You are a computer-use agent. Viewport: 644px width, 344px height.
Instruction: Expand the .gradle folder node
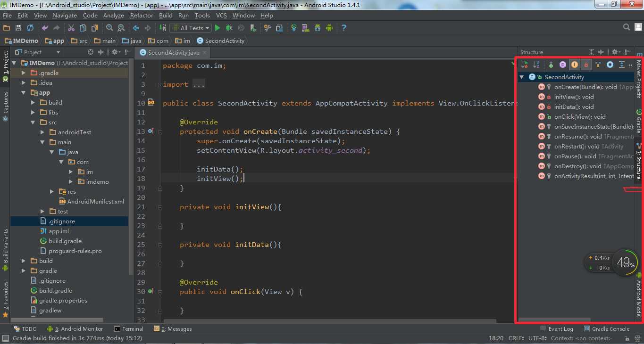[x=24, y=73]
